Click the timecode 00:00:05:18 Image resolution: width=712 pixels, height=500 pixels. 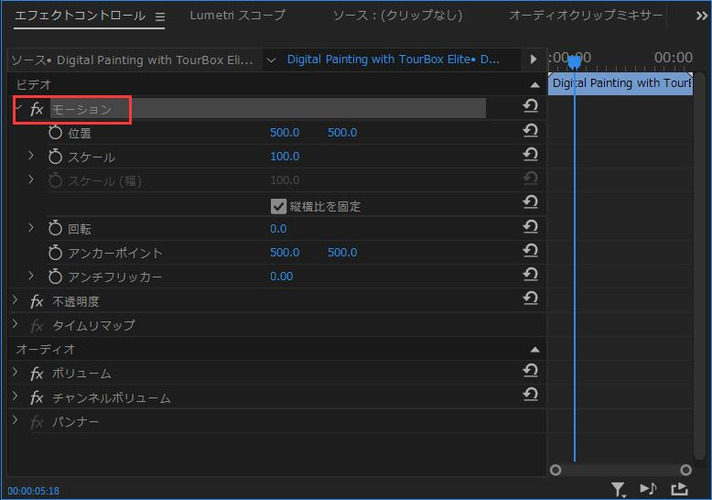pyautogui.click(x=34, y=491)
